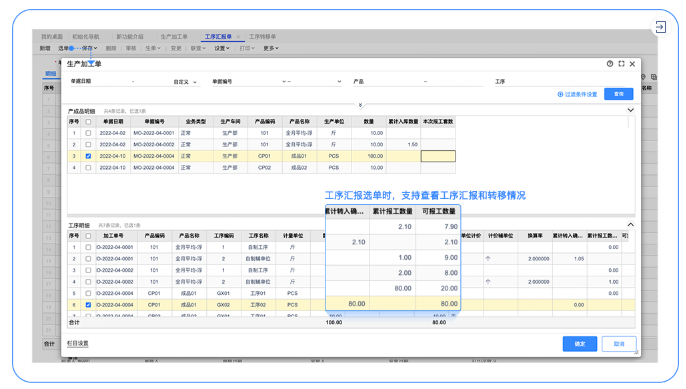This screenshot has height=389, width=686.
Task: Click the 1.50 cell in 累计入库数量 column
Action: pos(403,144)
